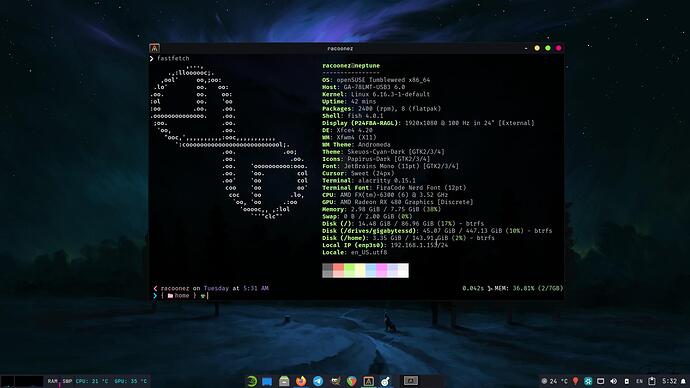Click the CPU load graph in panel
The height and width of the screenshot is (388, 690).
[29, 381]
